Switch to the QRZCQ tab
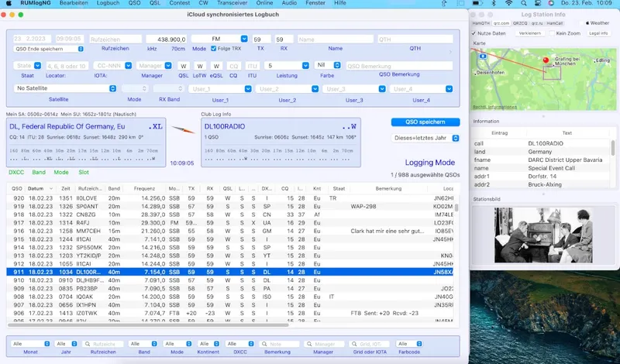This screenshot has width=620, height=364. click(520, 23)
